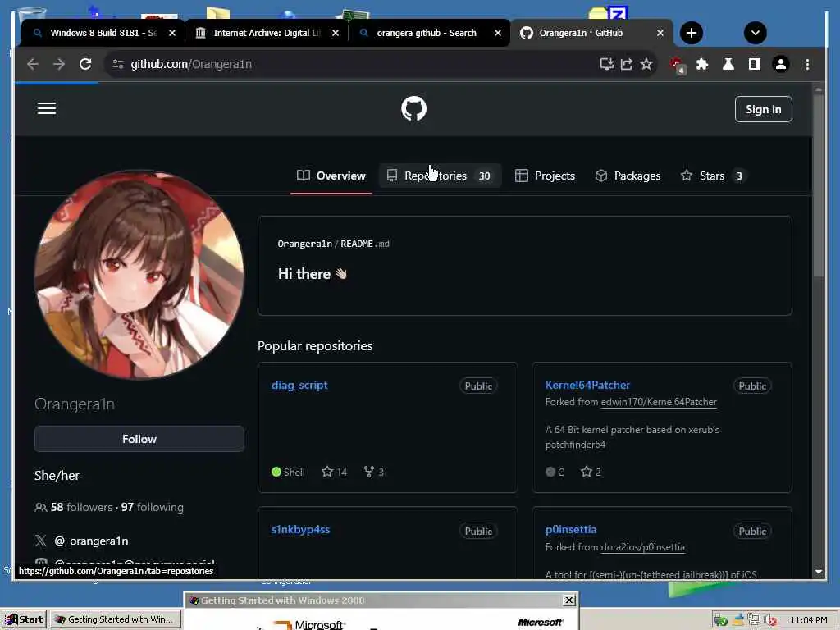
Task: Click the Follow button
Action: tap(139, 439)
